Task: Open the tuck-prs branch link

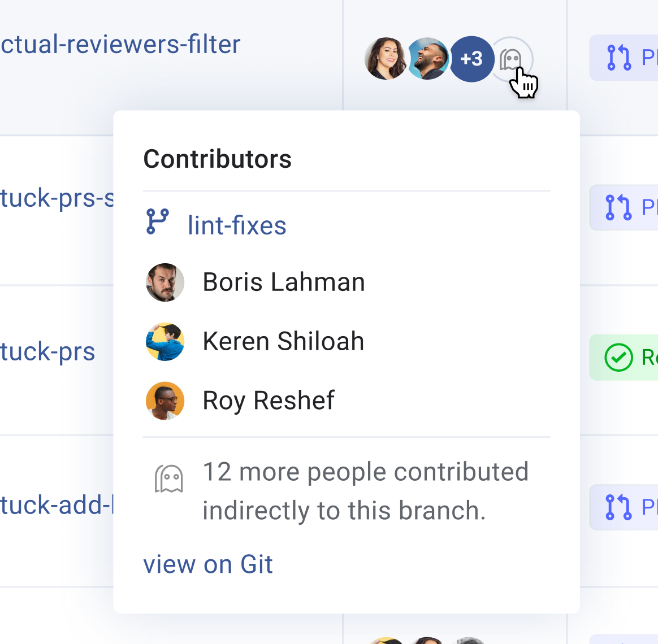Action: pyautogui.click(x=47, y=352)
